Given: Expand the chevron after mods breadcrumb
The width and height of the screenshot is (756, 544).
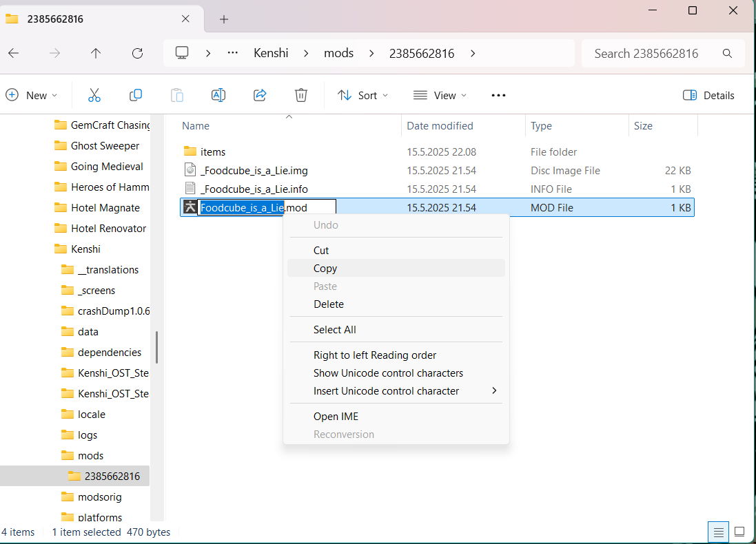Looking at the screenshot, I should click(x=371, y=53).
